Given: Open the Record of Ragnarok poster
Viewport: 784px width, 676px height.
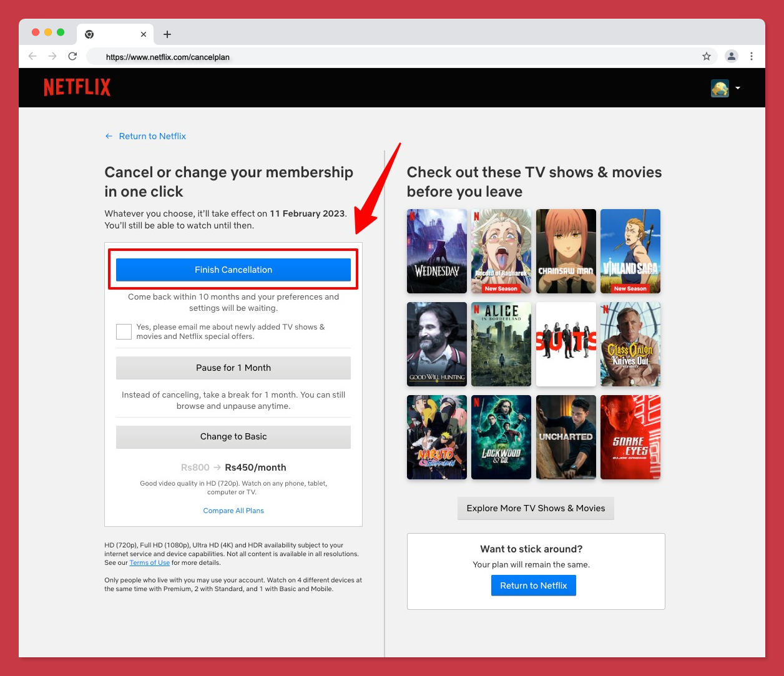Looking at the screenshot, I should click(501, 251).
